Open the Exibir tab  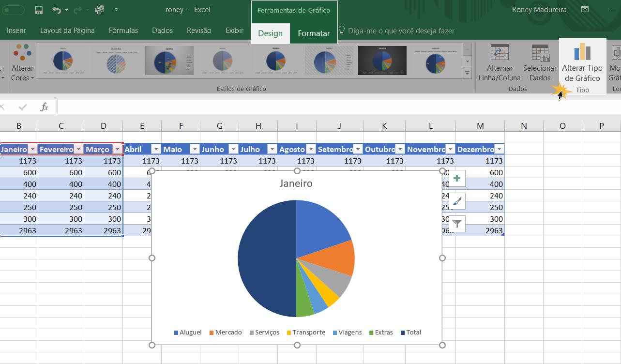[234, 30]
